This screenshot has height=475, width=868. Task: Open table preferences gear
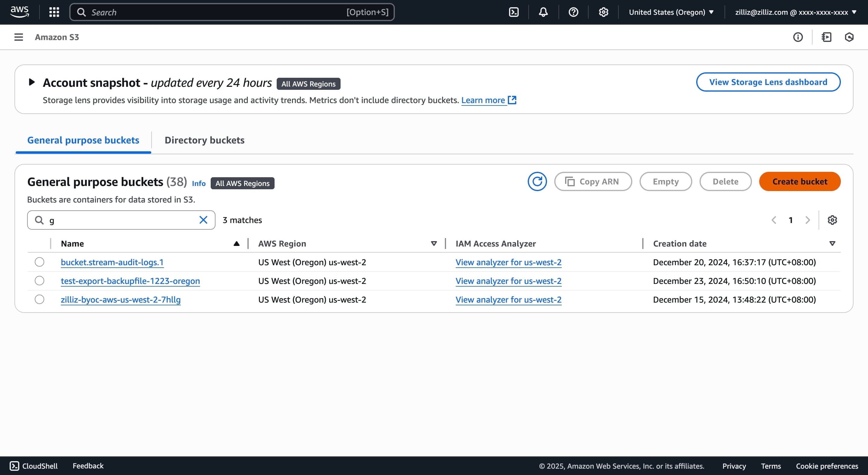pos(832,220)
